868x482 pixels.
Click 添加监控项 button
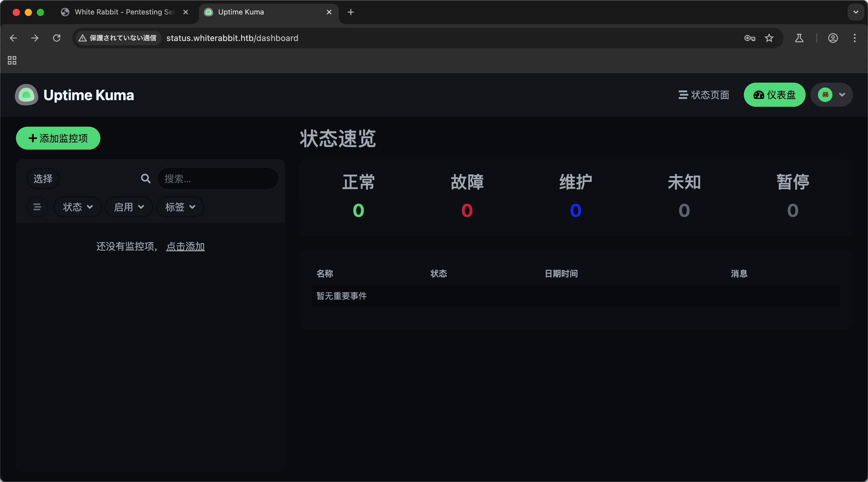coord(58,138)
